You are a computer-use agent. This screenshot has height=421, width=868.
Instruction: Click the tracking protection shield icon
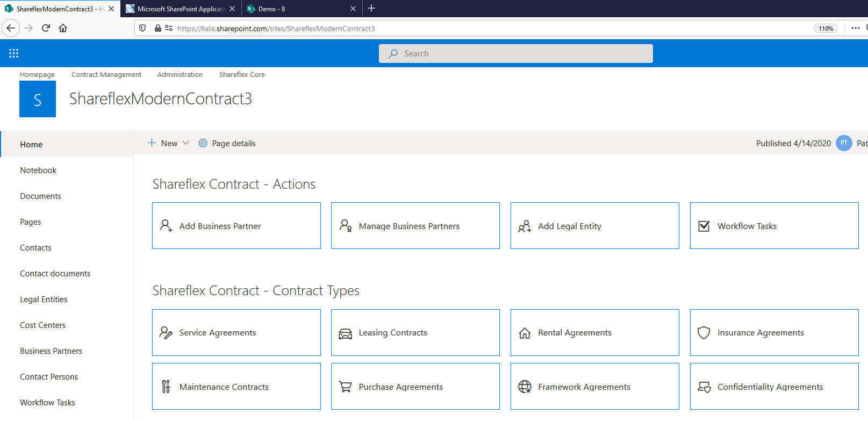click(142, 28)
